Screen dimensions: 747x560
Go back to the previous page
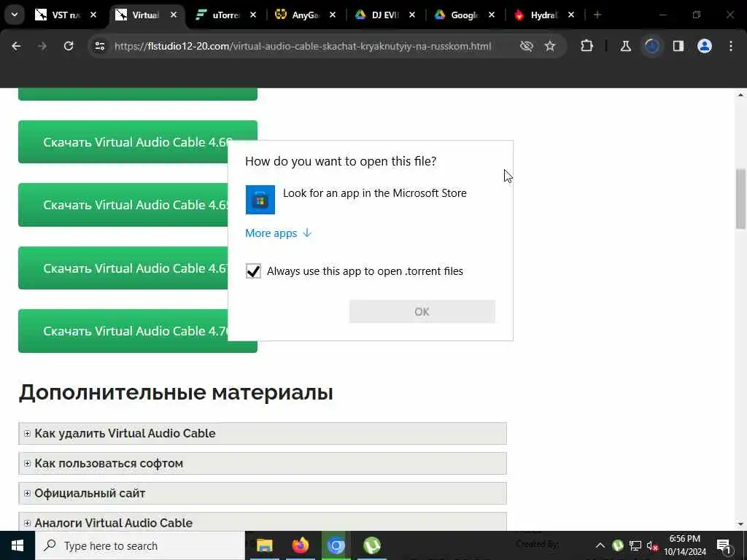click(x=16, y=46)
